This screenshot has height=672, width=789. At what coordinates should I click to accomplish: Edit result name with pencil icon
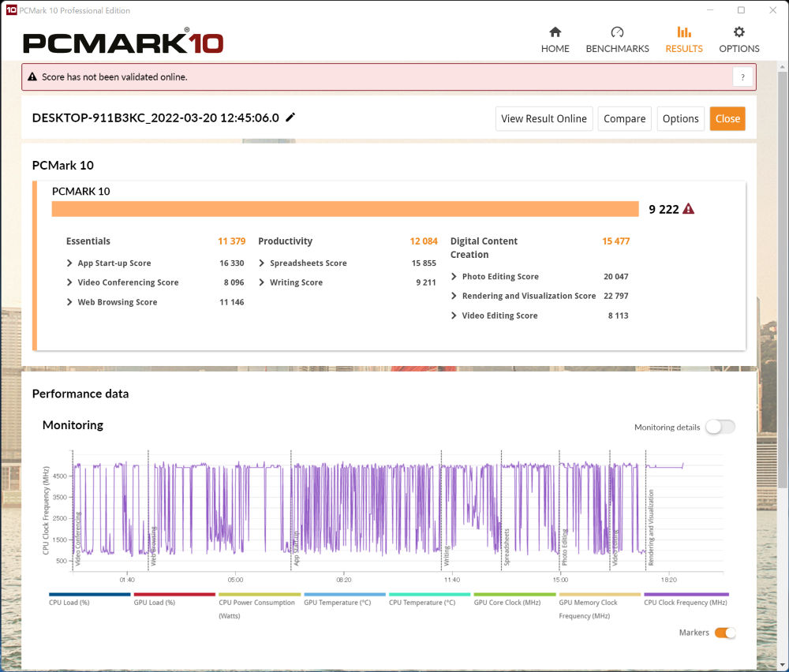click(290, 118)
